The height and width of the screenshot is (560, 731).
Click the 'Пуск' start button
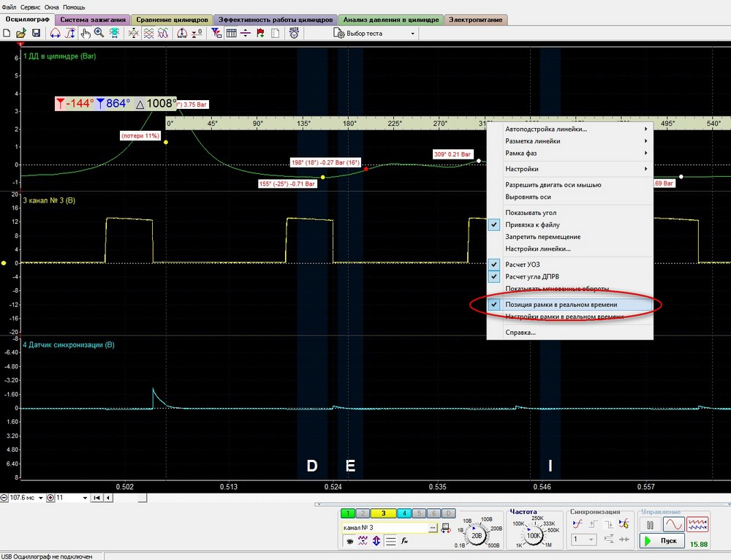(662, 541)
